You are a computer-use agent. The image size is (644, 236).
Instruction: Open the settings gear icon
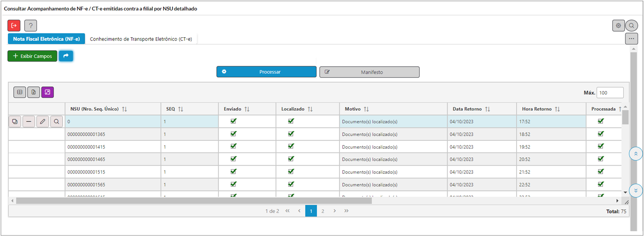point(618,26)
